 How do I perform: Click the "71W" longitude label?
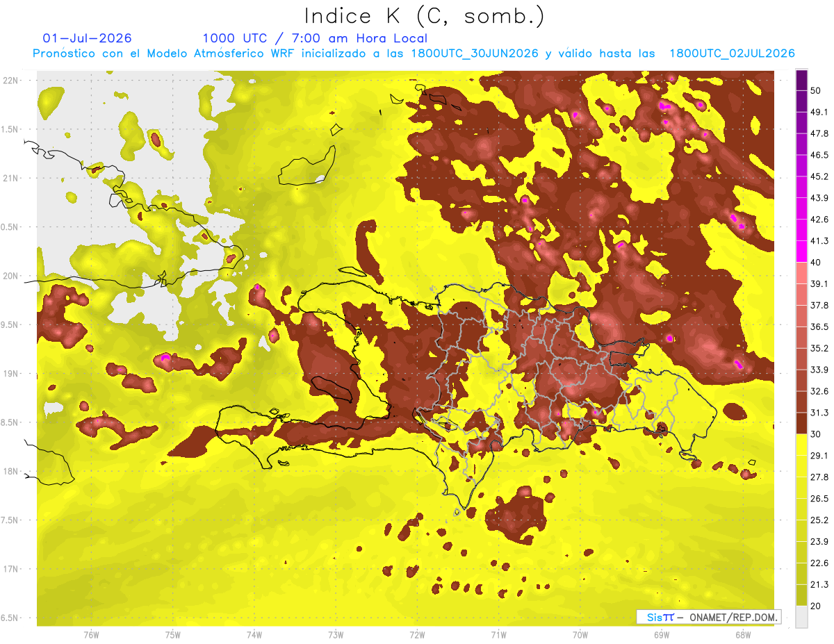coord(498,634)
